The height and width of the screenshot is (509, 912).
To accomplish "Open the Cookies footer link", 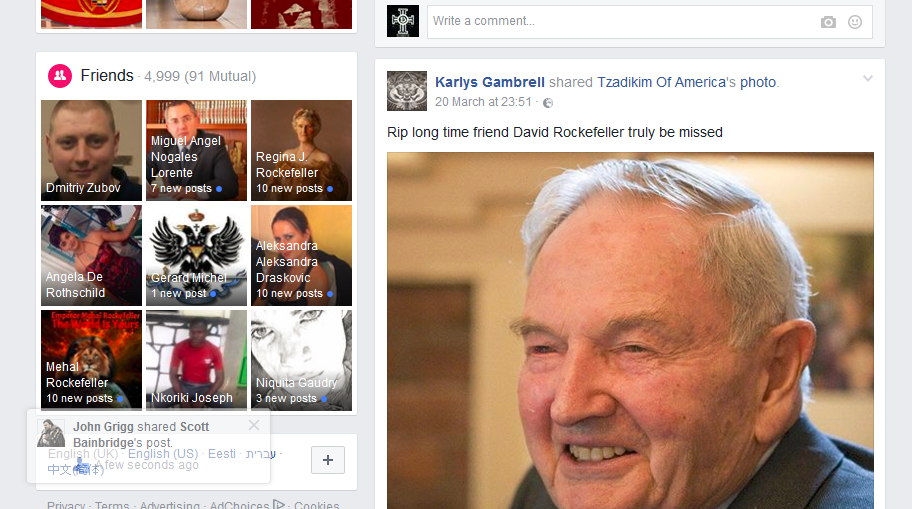I will tap(316, 505).
